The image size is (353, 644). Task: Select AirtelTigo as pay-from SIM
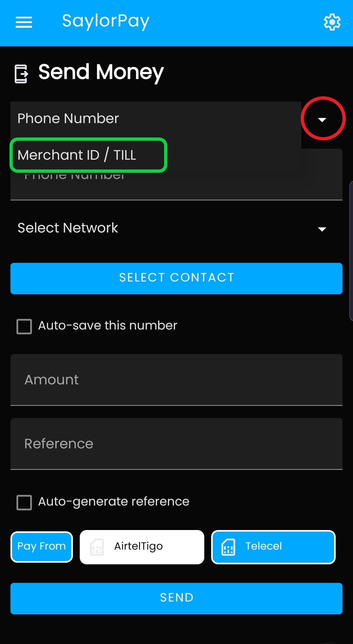tap(142, 547)
